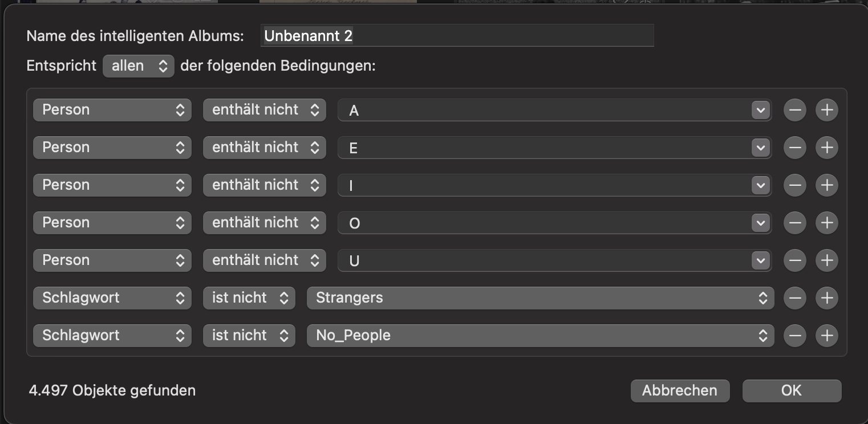The image size is (868, 424).
Task: Remove the Person 'A' condition row
Action: (794, 110)
